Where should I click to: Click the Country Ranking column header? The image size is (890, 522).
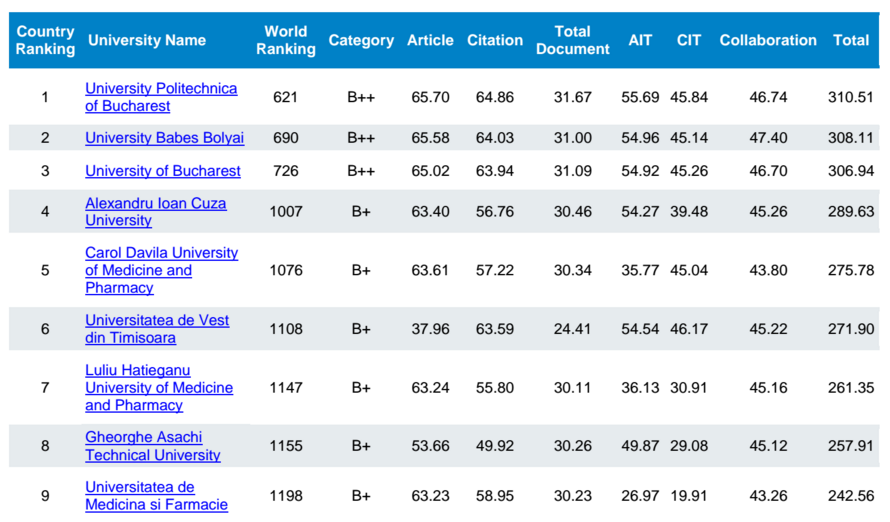(45, 40)
